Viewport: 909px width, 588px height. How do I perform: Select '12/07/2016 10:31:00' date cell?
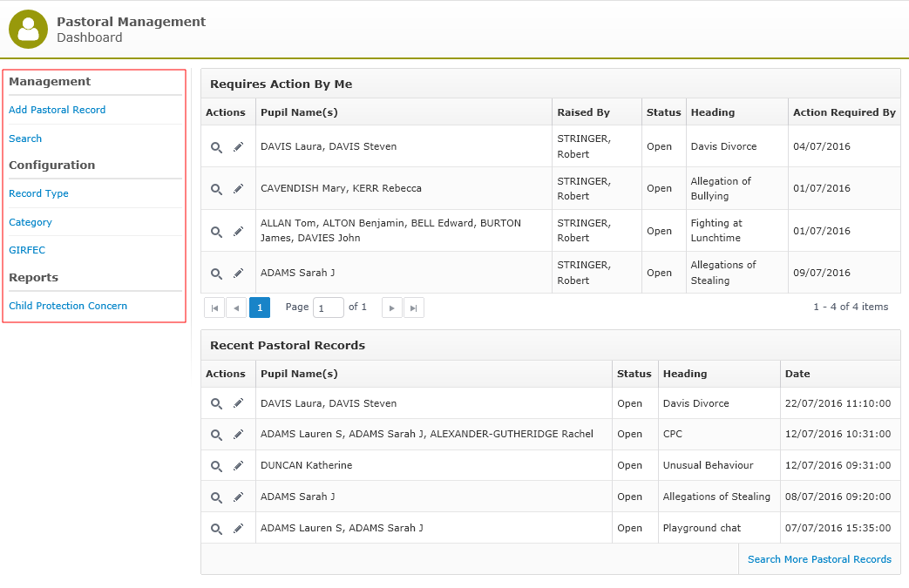point(840,434)
